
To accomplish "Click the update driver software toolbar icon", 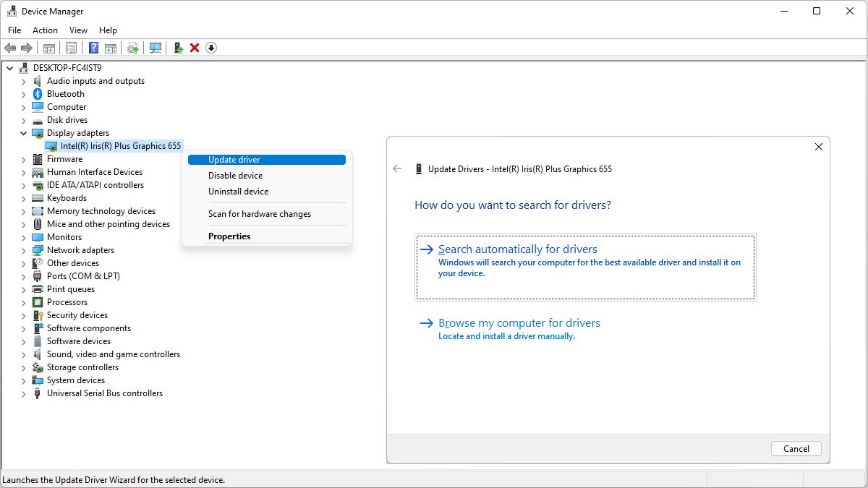I will coord(178,48).
